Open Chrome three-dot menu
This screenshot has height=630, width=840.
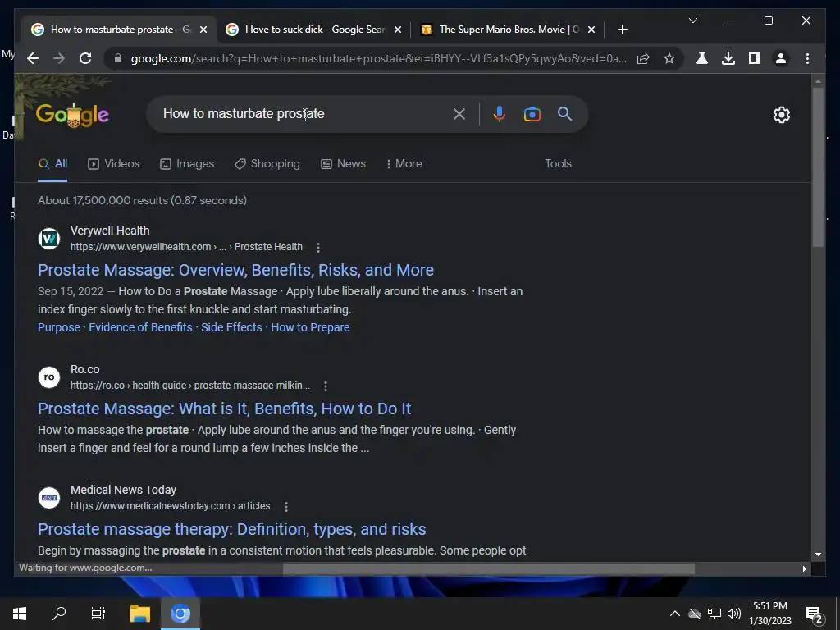[x=807, y=58]
